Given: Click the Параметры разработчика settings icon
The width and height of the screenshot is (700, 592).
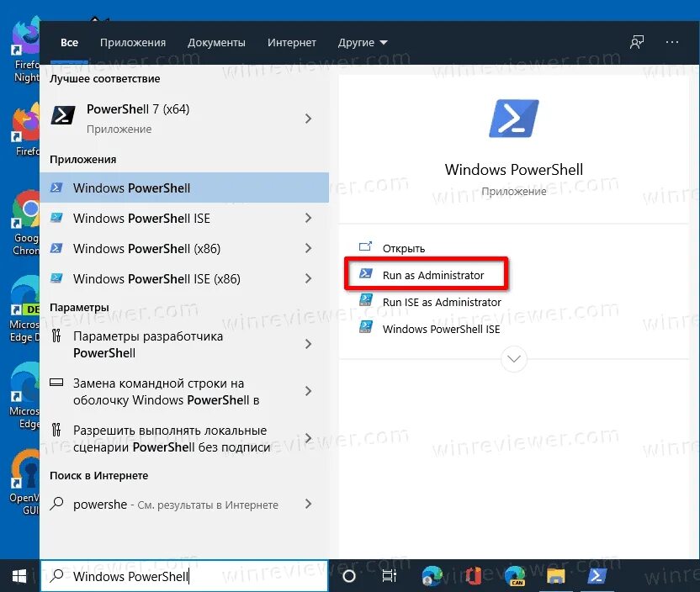Looking at the screenshot, I should [56, 336].
